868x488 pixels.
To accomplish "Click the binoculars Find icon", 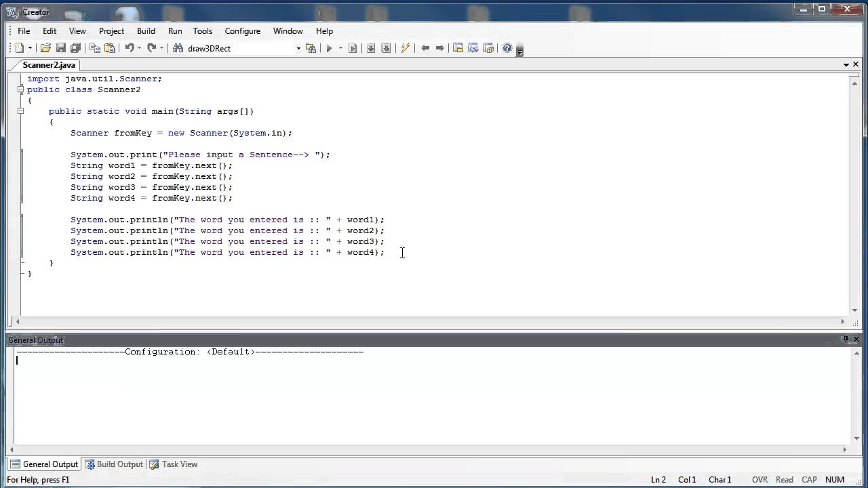I will pyautogui.click(x=178, y=48).
